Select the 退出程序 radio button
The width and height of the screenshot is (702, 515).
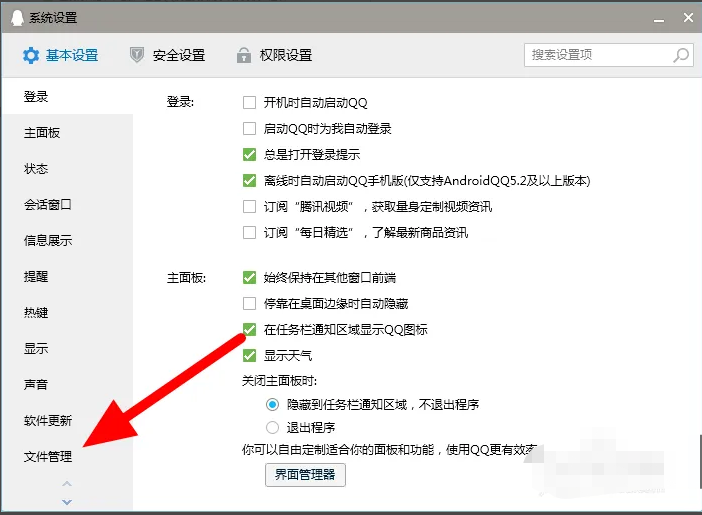point(272,427)
